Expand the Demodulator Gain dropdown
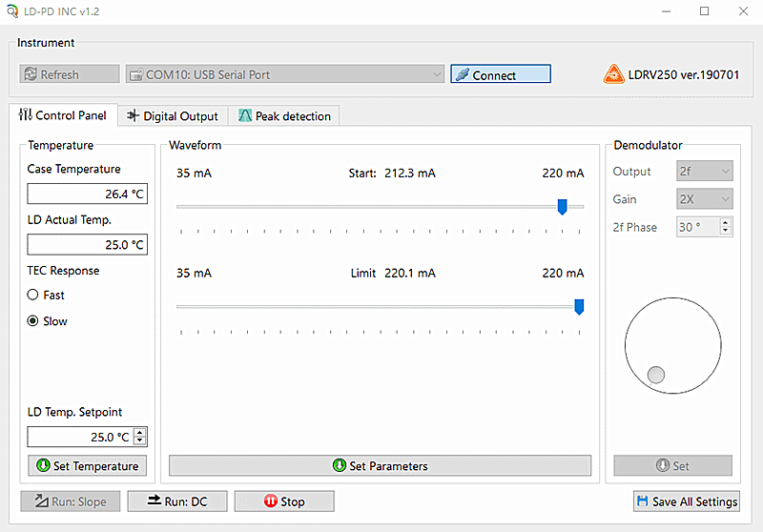763x532 pixels. [704, 199]
